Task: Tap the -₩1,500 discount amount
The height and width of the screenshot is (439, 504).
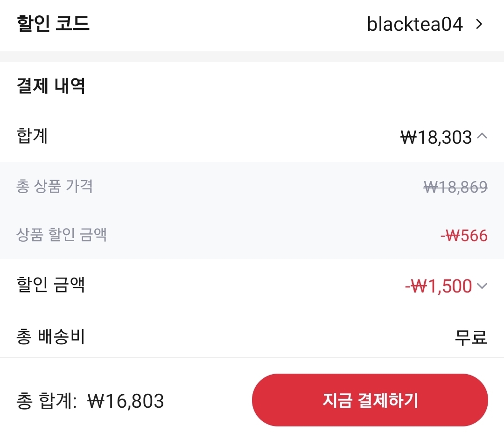Action: pos(439,286)
